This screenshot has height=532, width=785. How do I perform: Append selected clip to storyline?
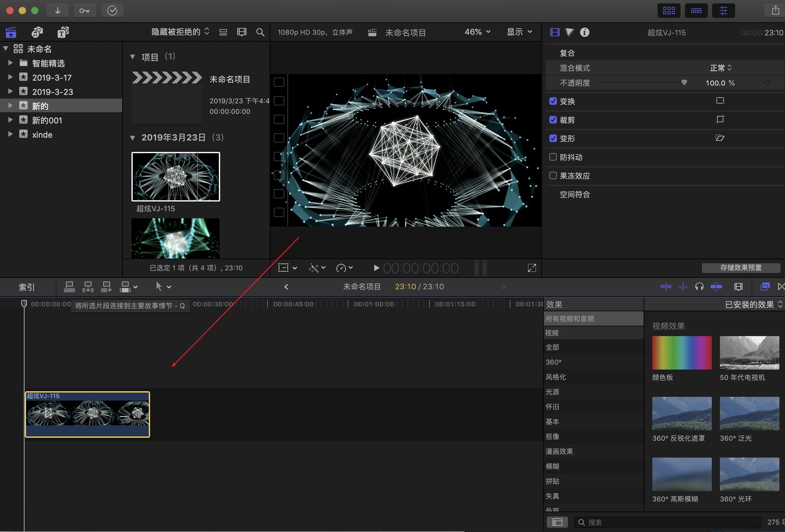106,287
